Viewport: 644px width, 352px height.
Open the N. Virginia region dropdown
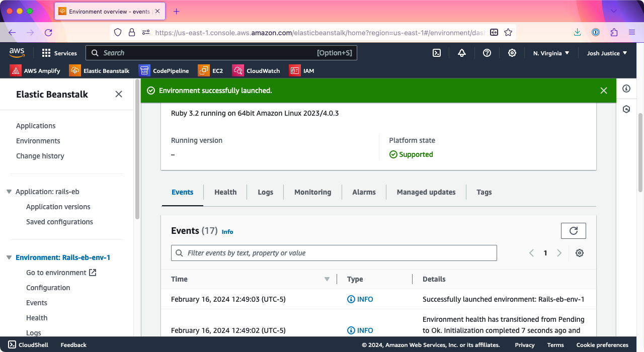551,53
